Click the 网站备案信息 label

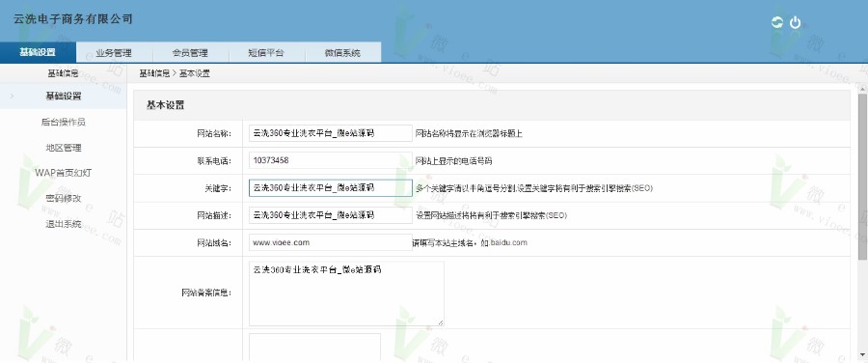tap(206, 293)
